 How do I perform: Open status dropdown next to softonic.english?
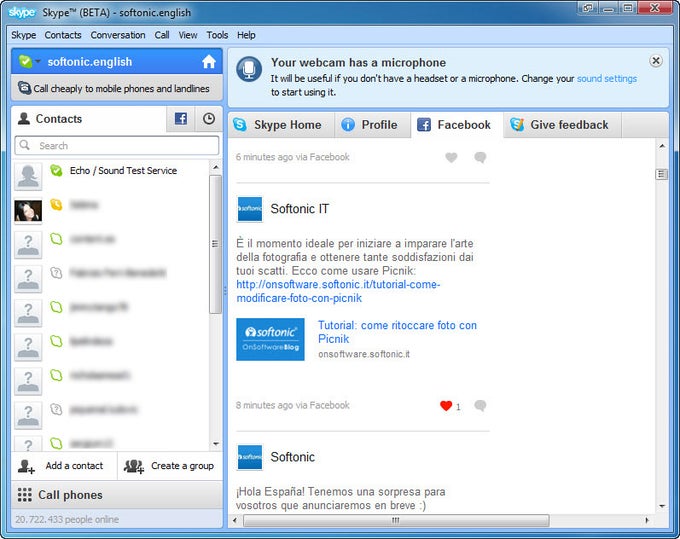click(x=38, y=62)
